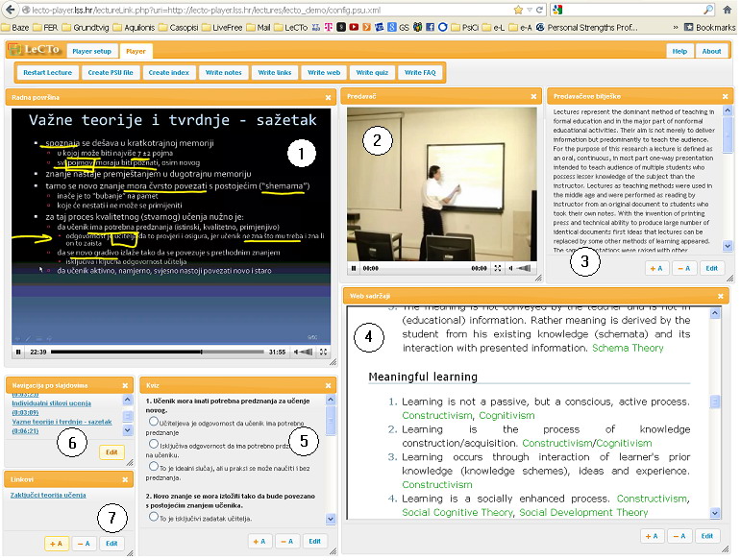Seek within the slide video progress bar

[158, 352]
